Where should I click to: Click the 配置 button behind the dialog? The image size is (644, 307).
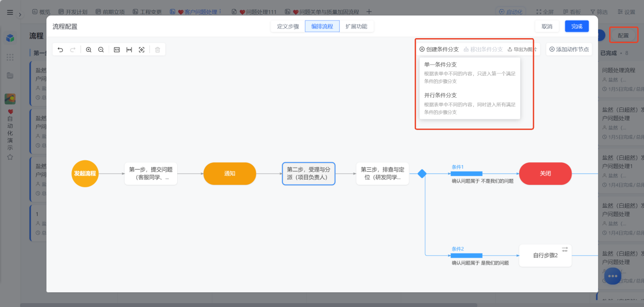[623, 35]
